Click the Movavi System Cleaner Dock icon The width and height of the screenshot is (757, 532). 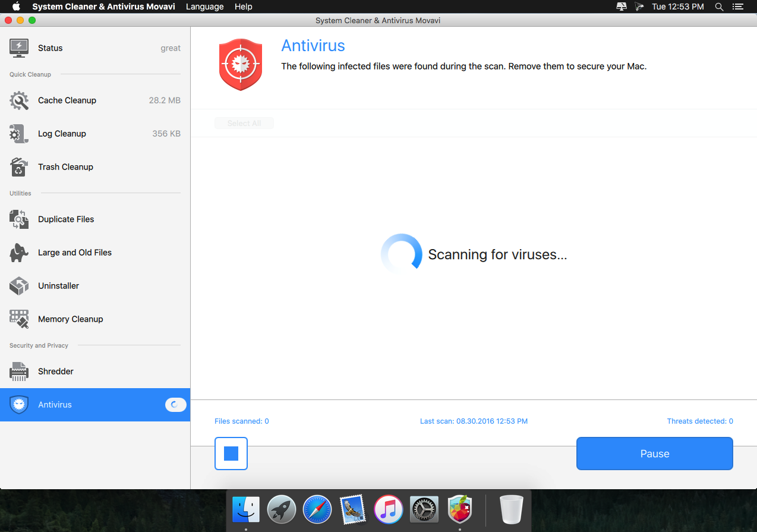[460, 509]
